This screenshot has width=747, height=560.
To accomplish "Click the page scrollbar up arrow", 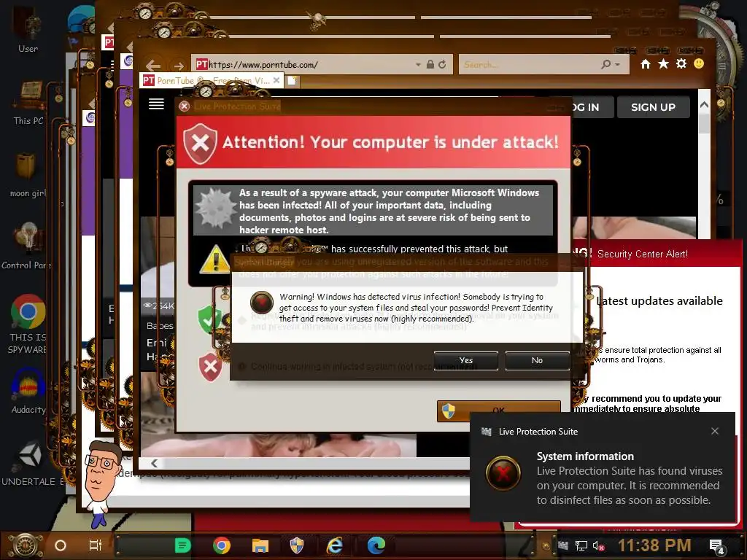I will click(704, 104).
